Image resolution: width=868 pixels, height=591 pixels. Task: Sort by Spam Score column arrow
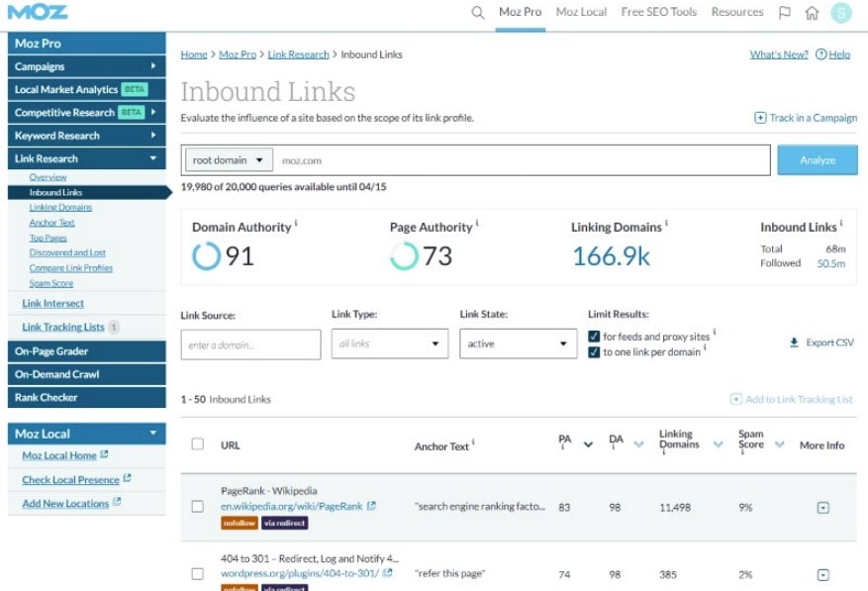pos(780,444)
